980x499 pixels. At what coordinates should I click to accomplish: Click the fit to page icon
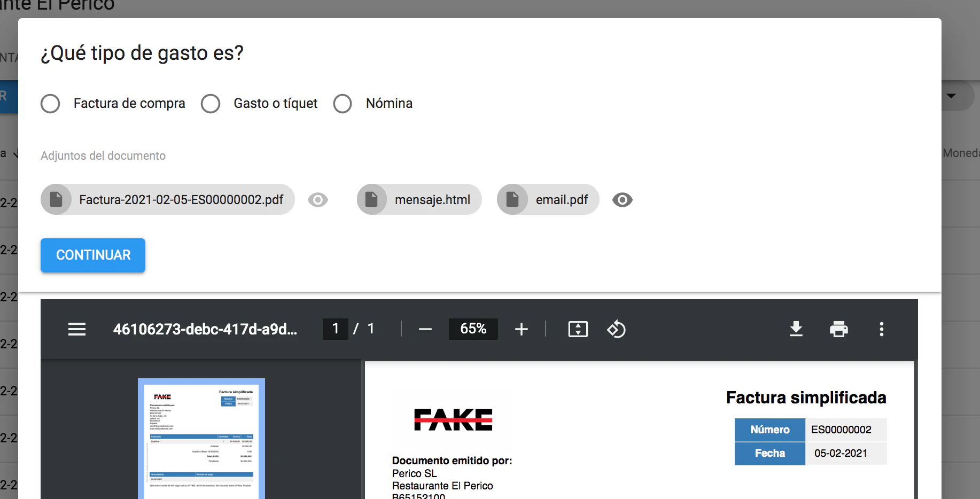pos(578,329)
